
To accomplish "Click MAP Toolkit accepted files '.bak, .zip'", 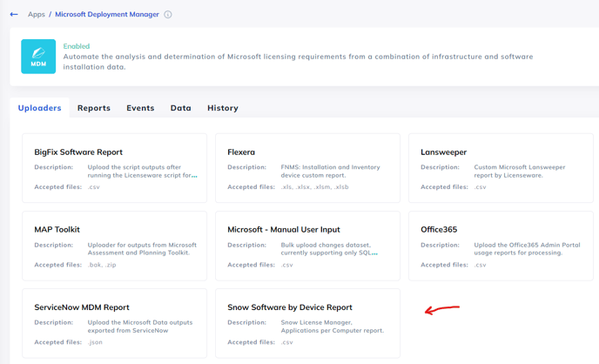I will pos(102,265).
